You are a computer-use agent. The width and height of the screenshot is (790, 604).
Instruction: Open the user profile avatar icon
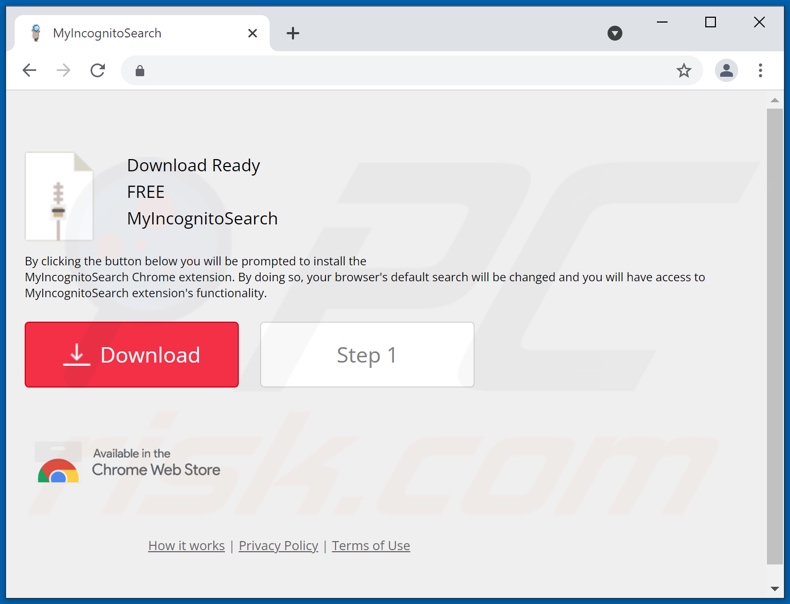point(726,71)
